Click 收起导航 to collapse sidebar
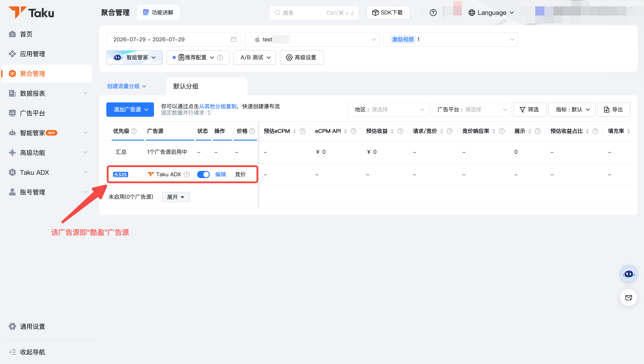 pos(27,352)
